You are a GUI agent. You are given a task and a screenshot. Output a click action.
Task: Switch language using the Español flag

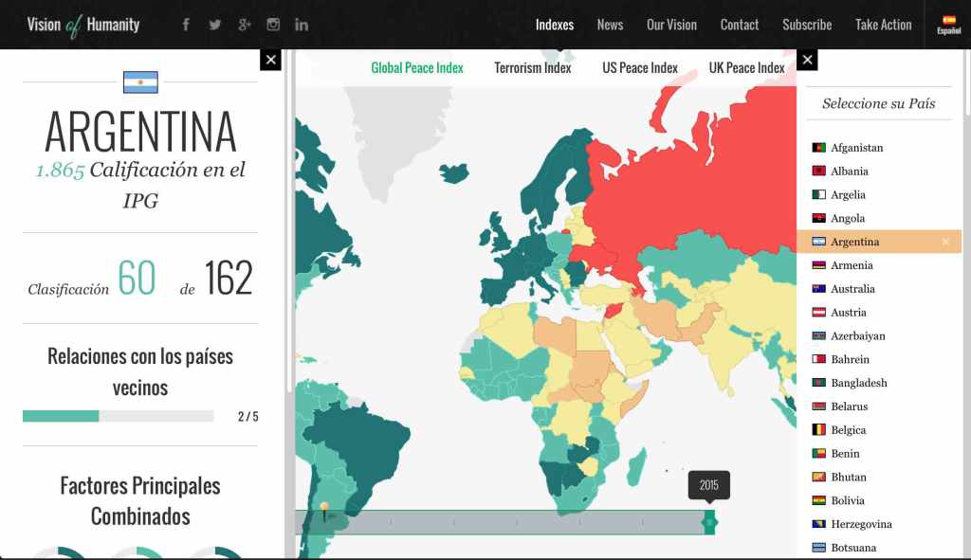[948, 25]
